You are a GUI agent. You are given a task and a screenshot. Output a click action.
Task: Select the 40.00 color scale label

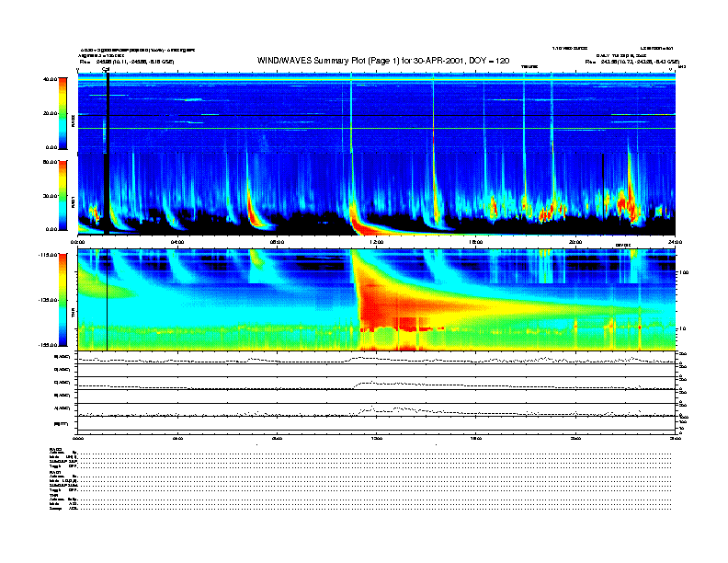coord(50,79)
